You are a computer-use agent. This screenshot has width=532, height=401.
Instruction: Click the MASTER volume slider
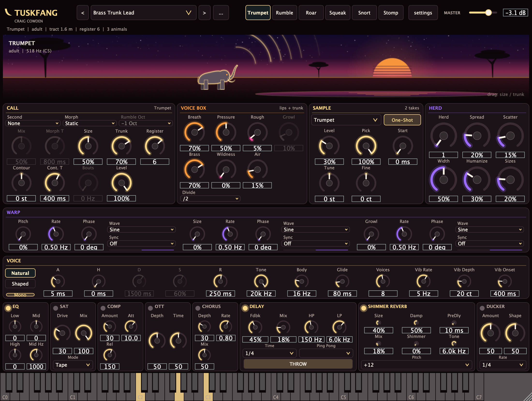click(x=483, y=13)
